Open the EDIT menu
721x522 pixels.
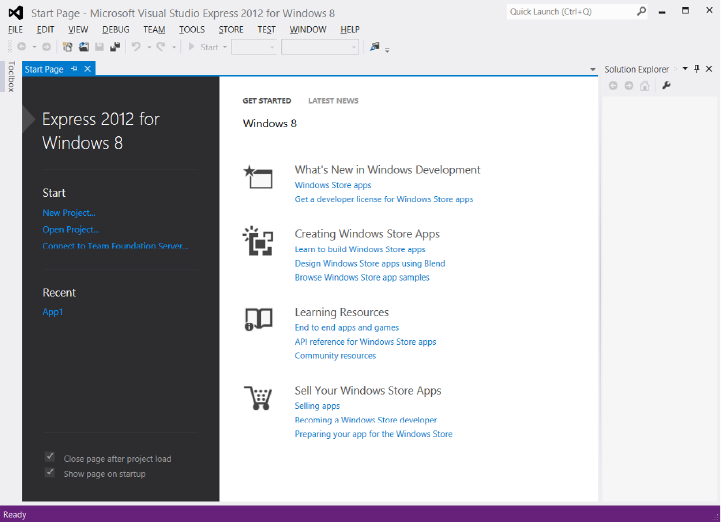point(46,29)
